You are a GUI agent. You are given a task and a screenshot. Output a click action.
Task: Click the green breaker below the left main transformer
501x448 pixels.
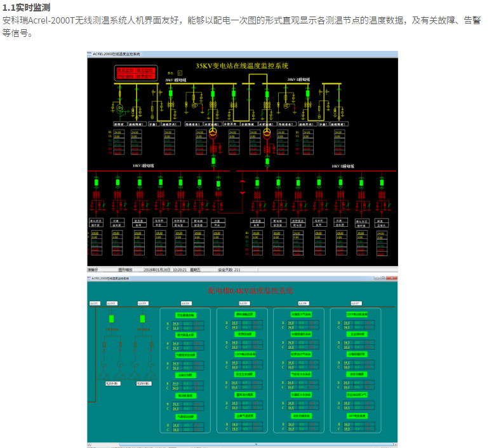point(213,161)
